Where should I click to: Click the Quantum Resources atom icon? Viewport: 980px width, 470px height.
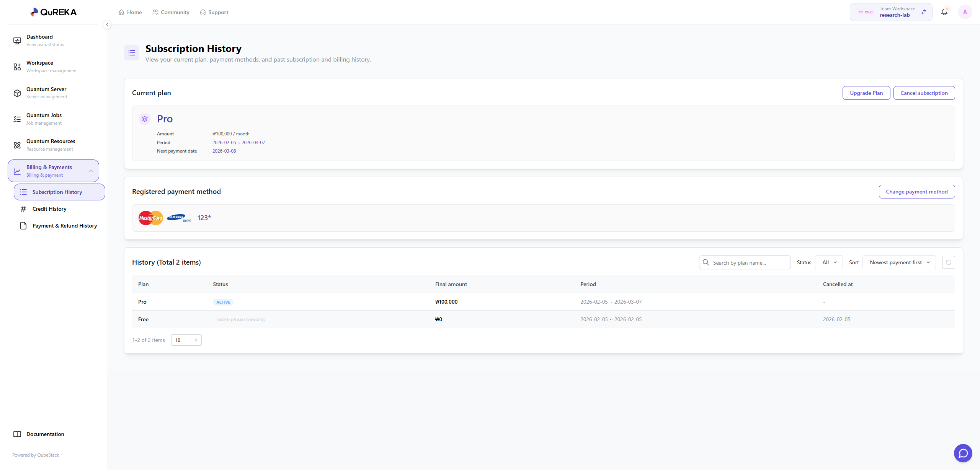coord(17,145)
